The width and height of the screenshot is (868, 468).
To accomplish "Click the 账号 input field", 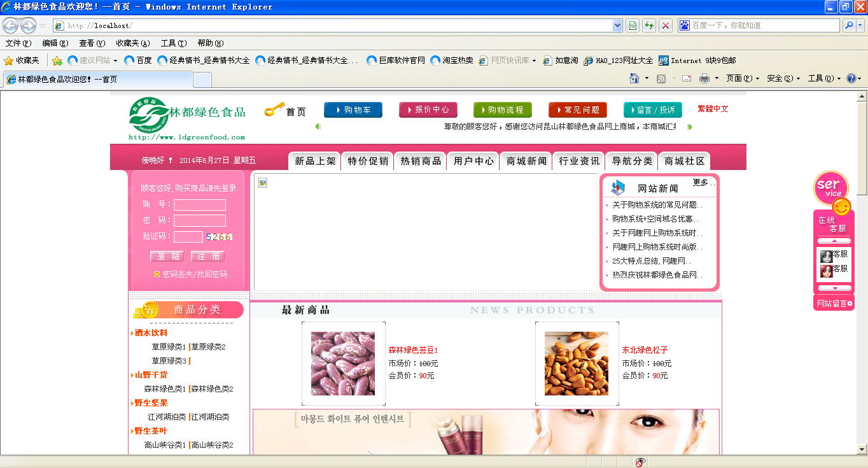I will click(199, 204).
